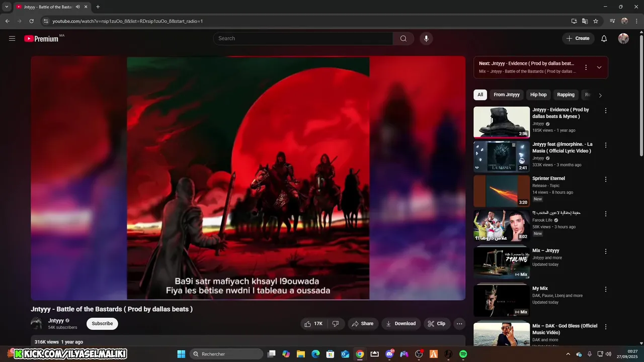Image resolution: width=644 pixels, height=362 pixels.
Task: Open Chrome media control icon
Action: tap(612, 21)
